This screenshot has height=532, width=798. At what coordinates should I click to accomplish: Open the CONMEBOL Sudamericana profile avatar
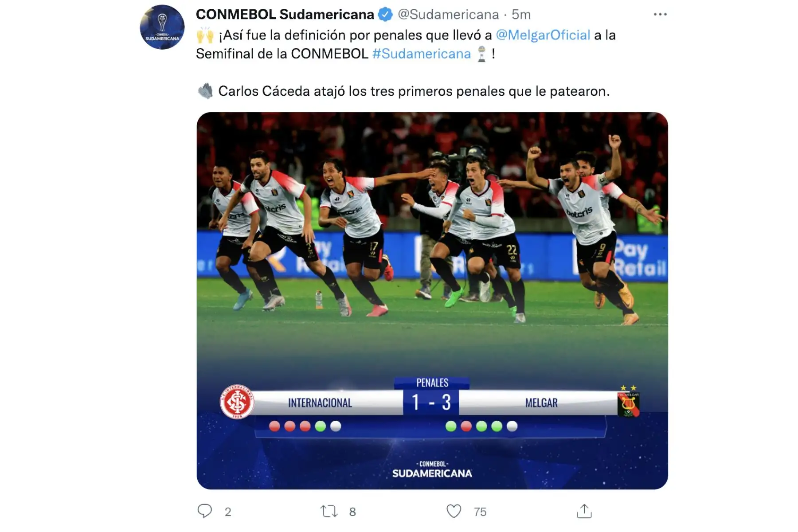(162, 27)
